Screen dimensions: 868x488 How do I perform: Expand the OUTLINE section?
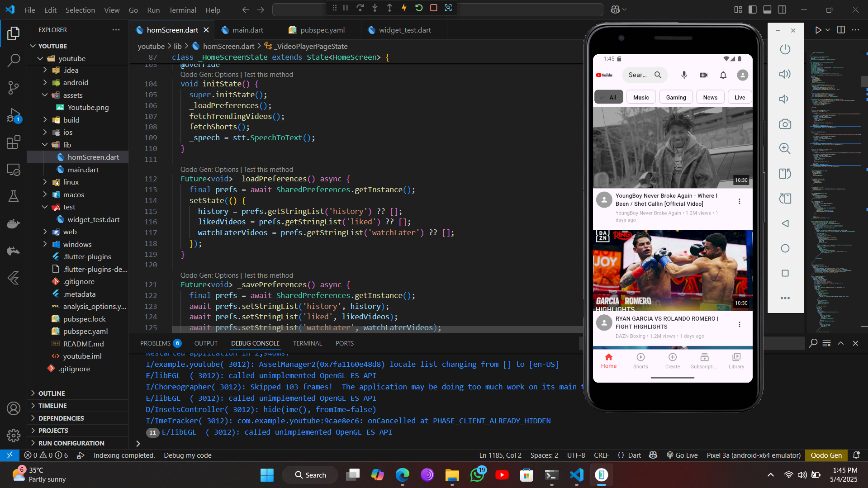coord(52,393)
